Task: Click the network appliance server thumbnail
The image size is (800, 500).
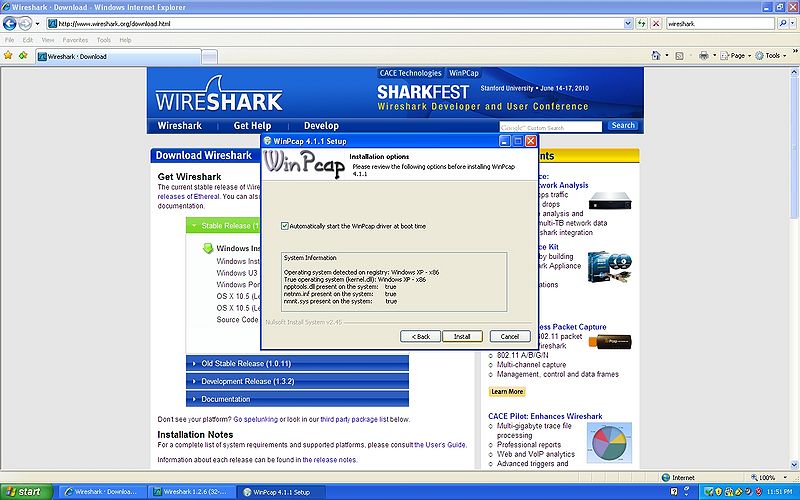Action: pos(610,201)
